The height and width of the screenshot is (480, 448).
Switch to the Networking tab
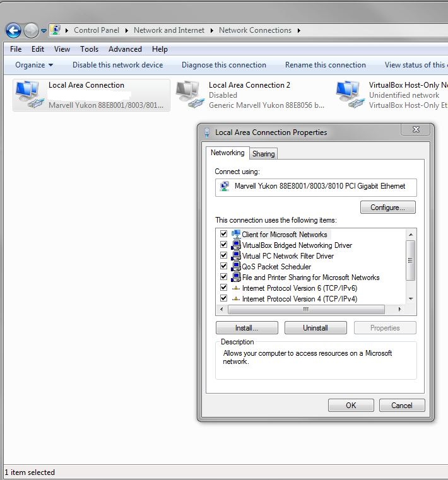pos(228,153)
